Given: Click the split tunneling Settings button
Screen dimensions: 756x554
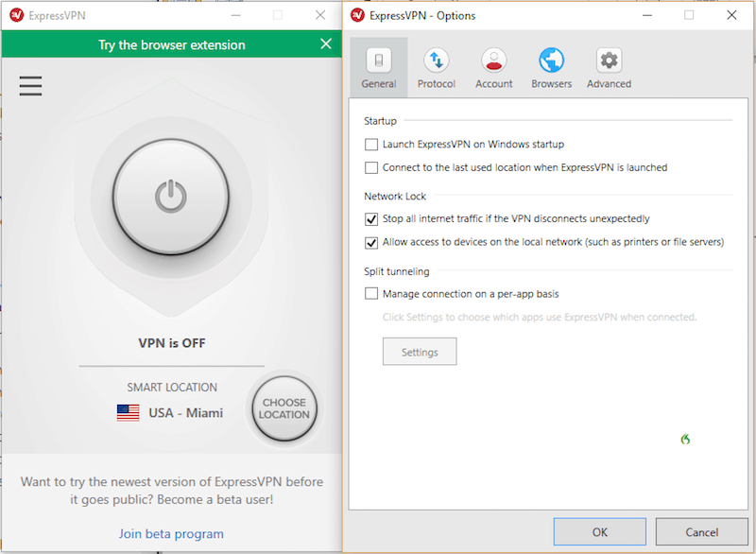Looking at the screenshot, I should point(420,352).
